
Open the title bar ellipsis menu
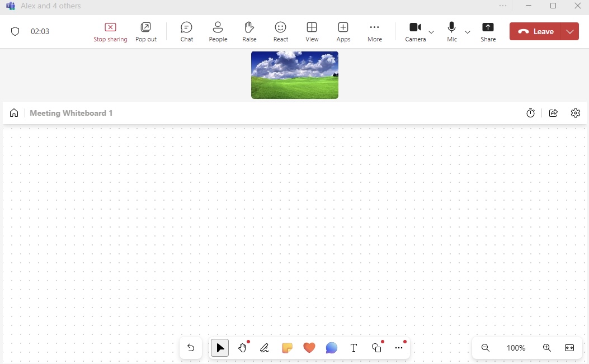(x=503, y=6)
